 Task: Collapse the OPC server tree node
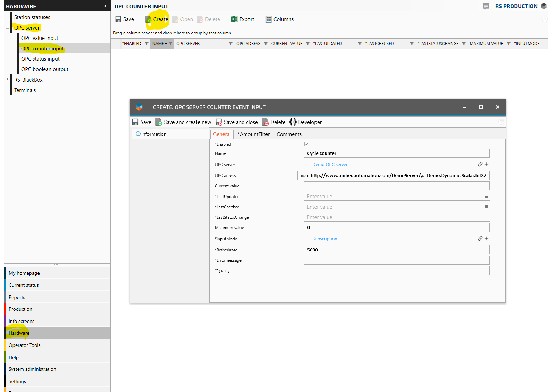coord(7,27)
